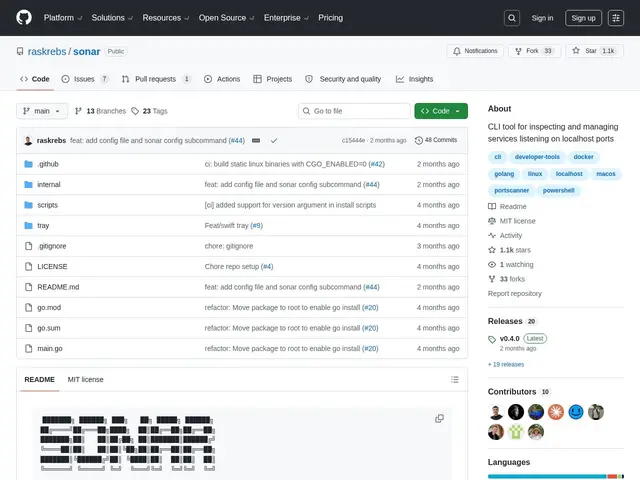640x480 pixels.
Task: Click the Languages color bar
Action: tap(556, 476)
